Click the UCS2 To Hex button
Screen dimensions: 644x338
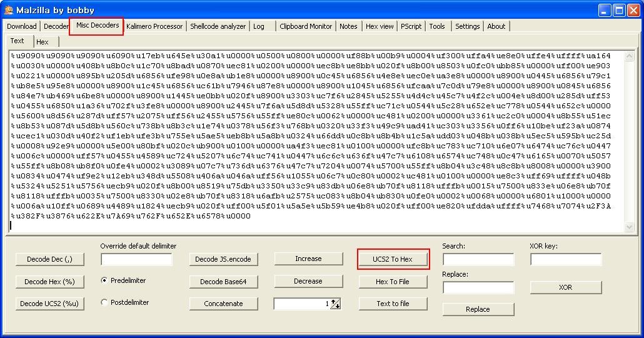coord(393,259)
